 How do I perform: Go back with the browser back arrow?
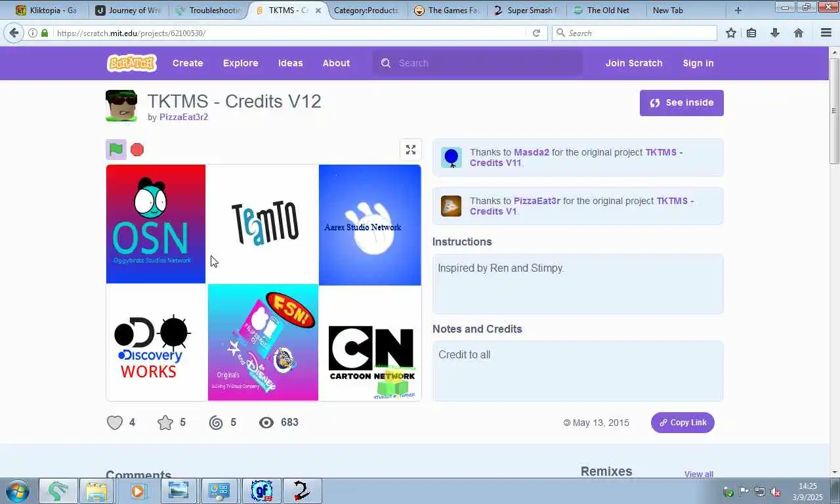(14, 33)
